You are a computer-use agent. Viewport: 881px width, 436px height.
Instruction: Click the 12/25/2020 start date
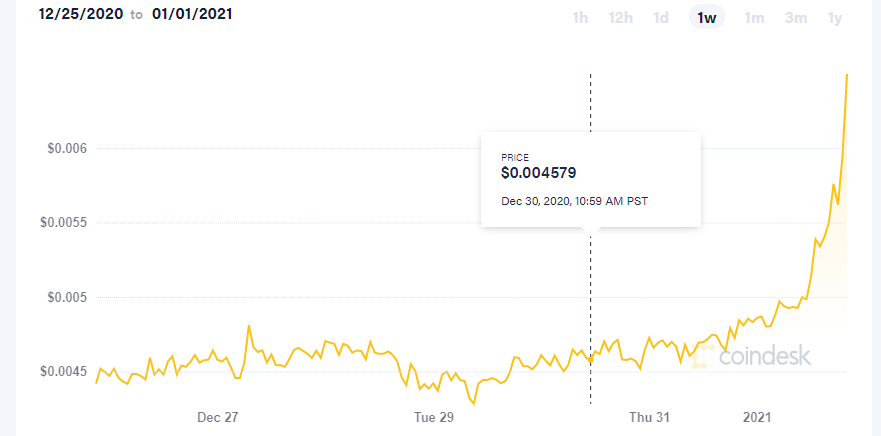pyautogui.click(x=80, y=14)
